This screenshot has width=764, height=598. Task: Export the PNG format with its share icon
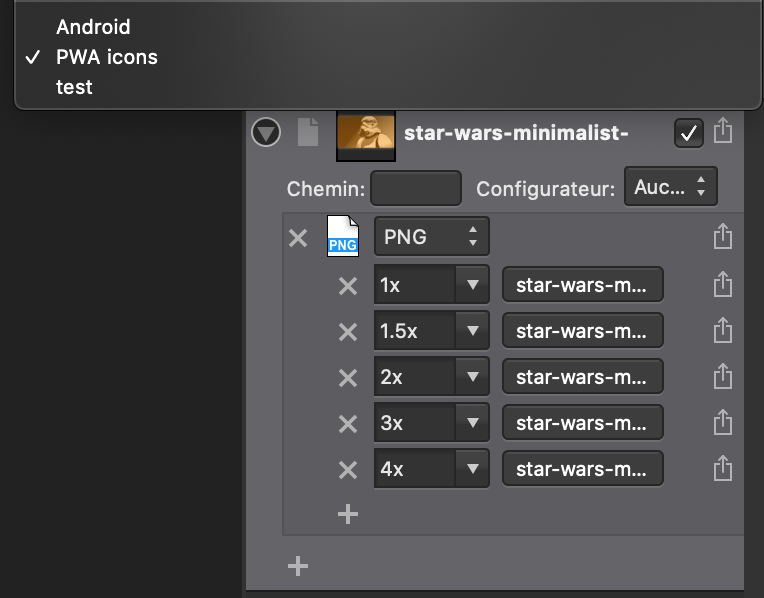pos(723,236)
